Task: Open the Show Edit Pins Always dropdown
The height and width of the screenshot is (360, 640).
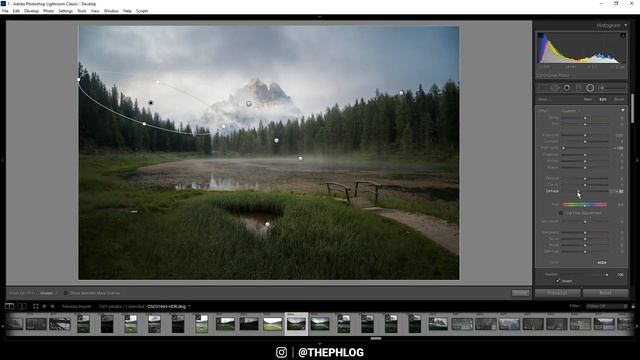Action: 48,293
